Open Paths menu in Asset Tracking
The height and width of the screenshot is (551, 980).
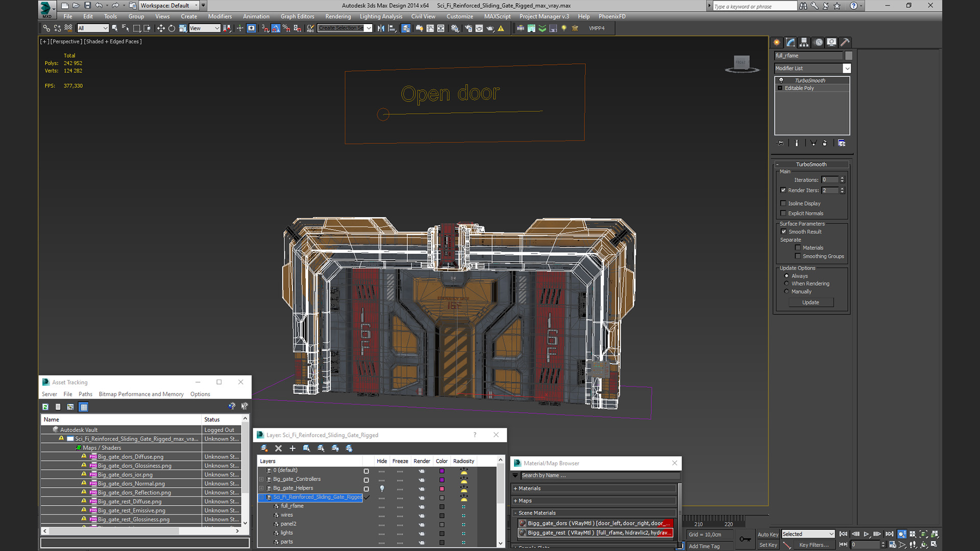(x=85, y=394)
